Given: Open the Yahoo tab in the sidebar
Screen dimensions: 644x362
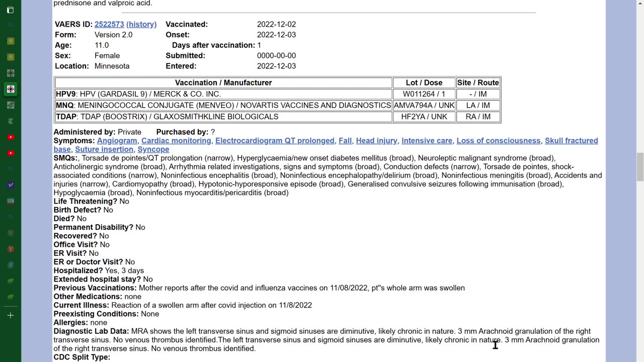Looking at the screenshot, I should (11, 185).
